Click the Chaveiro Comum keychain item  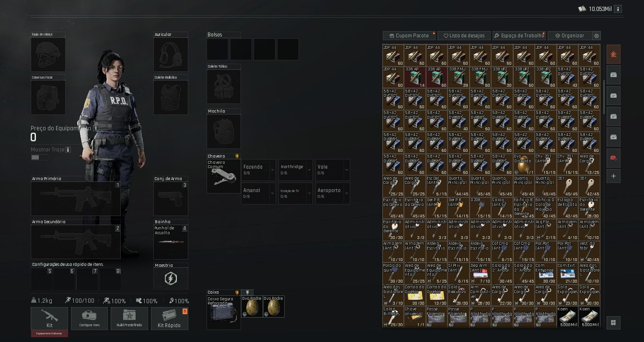223,176
